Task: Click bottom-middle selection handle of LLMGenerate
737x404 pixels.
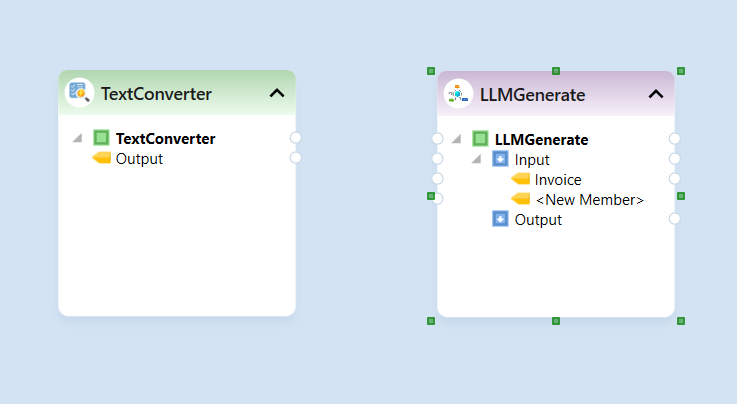Action: pyautogui.click(x=556, y=321)
